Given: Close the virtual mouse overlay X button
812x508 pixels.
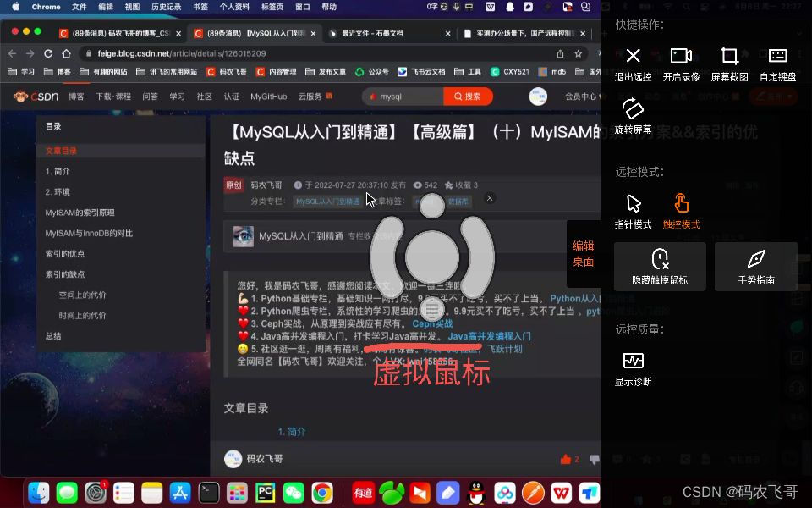Looking at the screenshot, I should 490,198.
